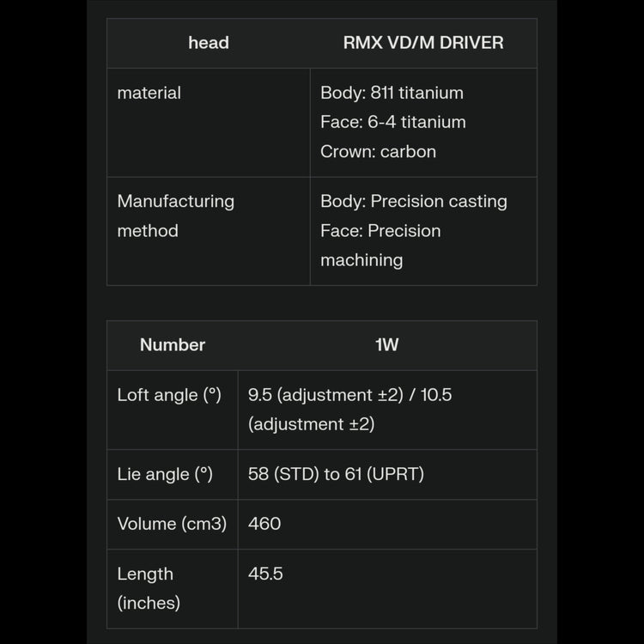Select the length value 45.5
644x644 pixels.
pos(265,574)
